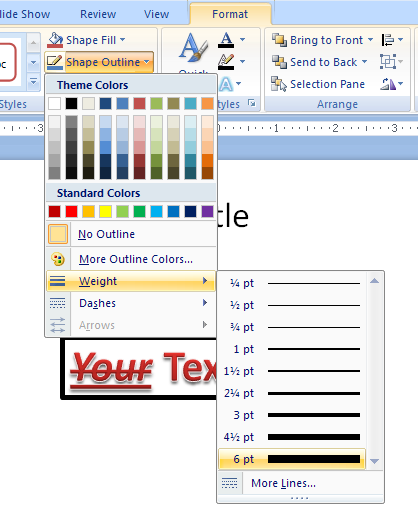
Task: Select 6 pt line weight
Action: (x=292, y=459)
